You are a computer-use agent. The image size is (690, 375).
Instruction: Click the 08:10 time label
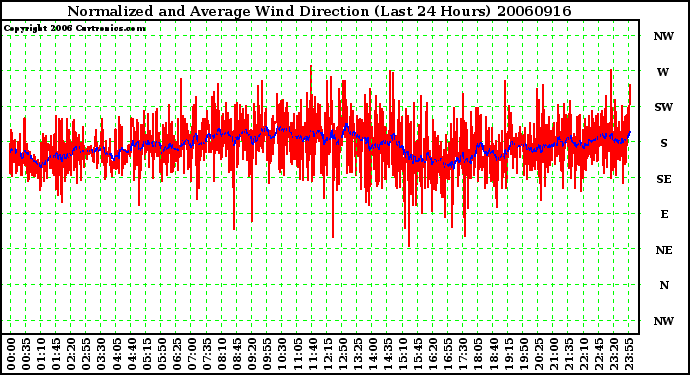(222, 354)
